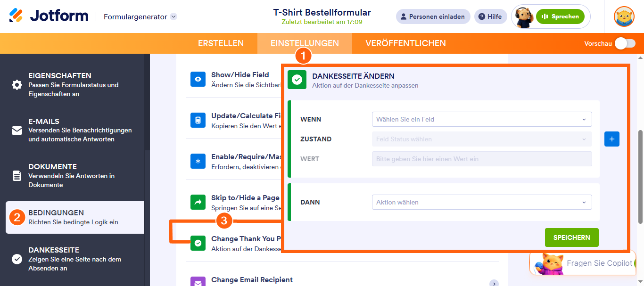Click the E-Mails envelope icon
644x286 pixels.
pos(17,131)
